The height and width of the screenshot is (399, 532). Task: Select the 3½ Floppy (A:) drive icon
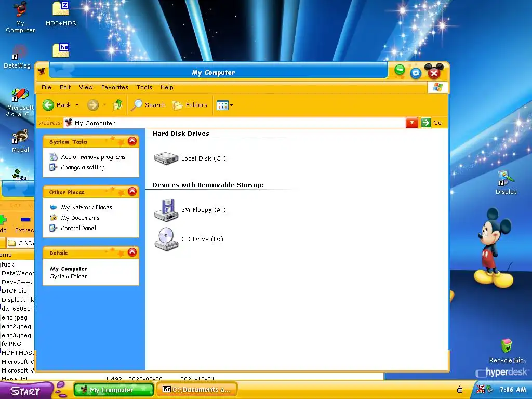[166, 210]
